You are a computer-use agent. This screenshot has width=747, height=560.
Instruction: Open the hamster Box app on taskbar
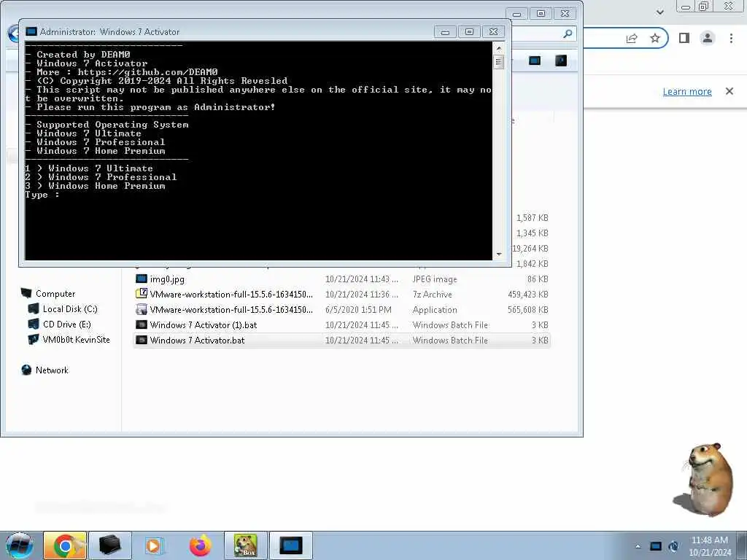(x=246, y=545)
